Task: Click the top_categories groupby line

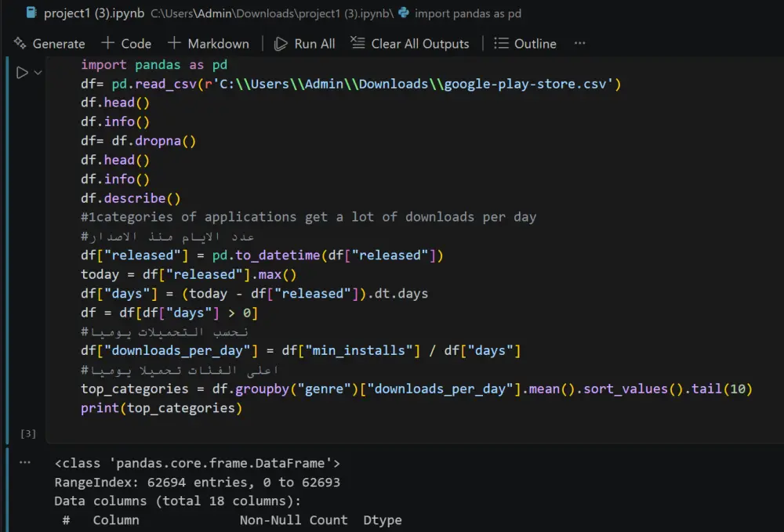Action: tap(416, 389)
